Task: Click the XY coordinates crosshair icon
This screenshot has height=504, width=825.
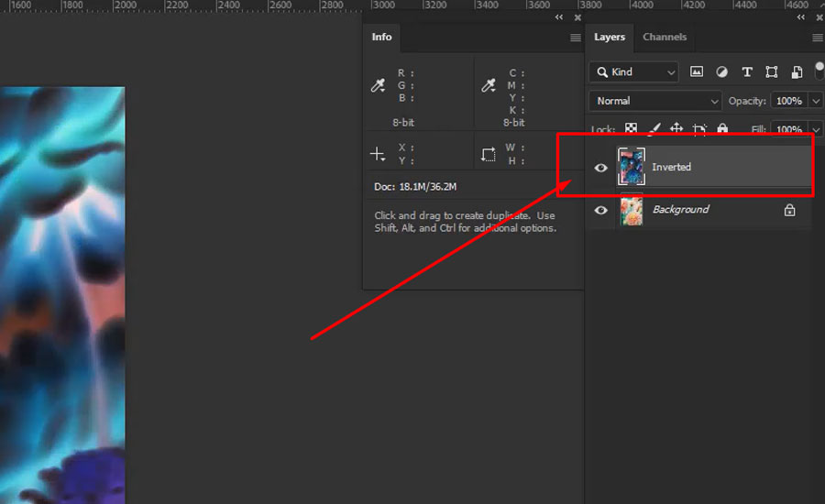Action: 378,154
